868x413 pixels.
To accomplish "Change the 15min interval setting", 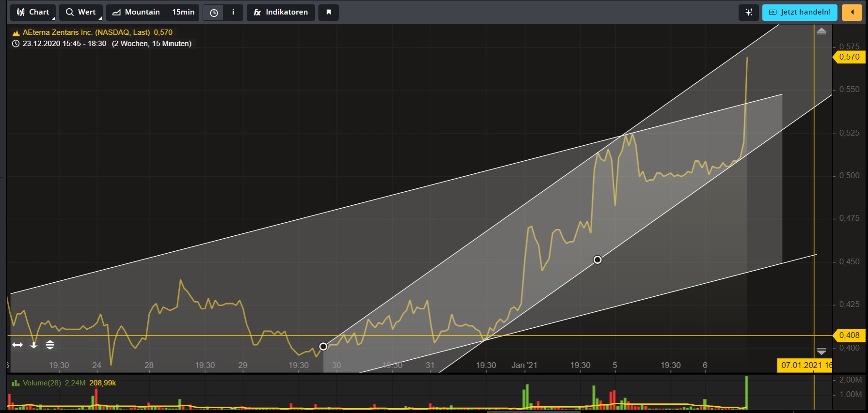I will point(183,12).
